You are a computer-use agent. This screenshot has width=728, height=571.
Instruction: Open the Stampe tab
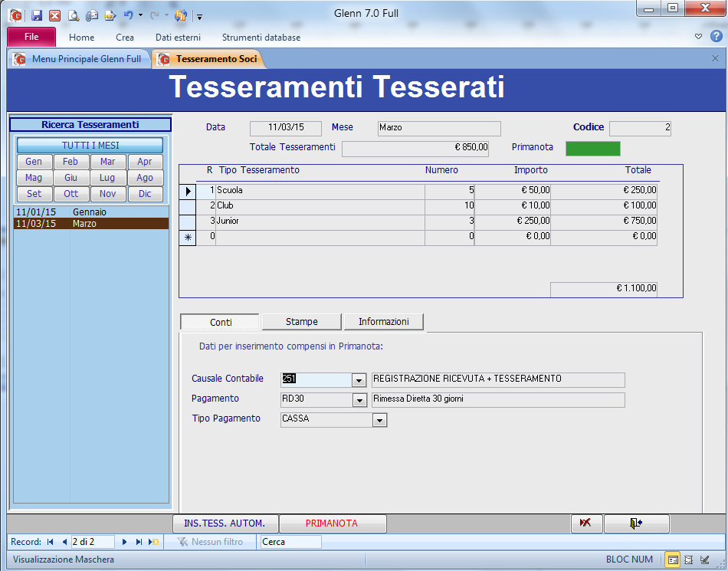coord(302,322)
